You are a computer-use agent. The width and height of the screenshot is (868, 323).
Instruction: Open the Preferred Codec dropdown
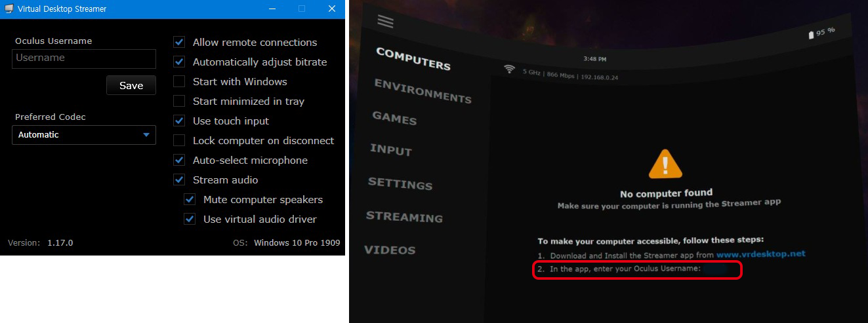coord(84,135)
